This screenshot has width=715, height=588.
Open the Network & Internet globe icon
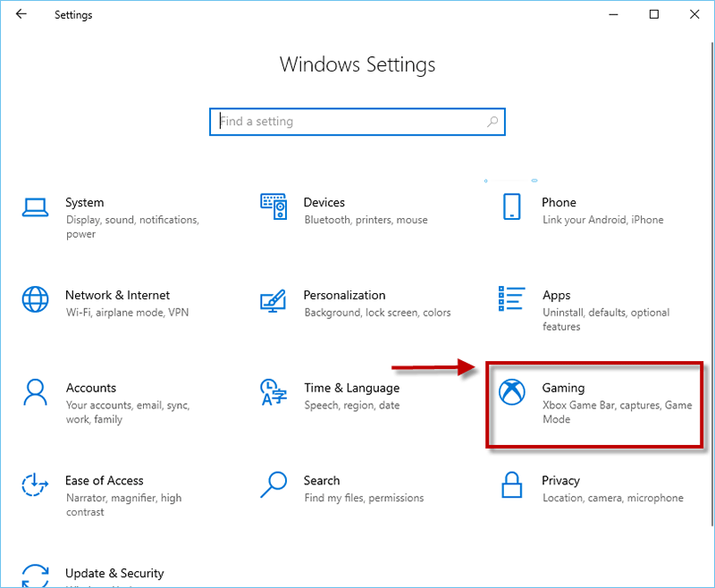35,299
